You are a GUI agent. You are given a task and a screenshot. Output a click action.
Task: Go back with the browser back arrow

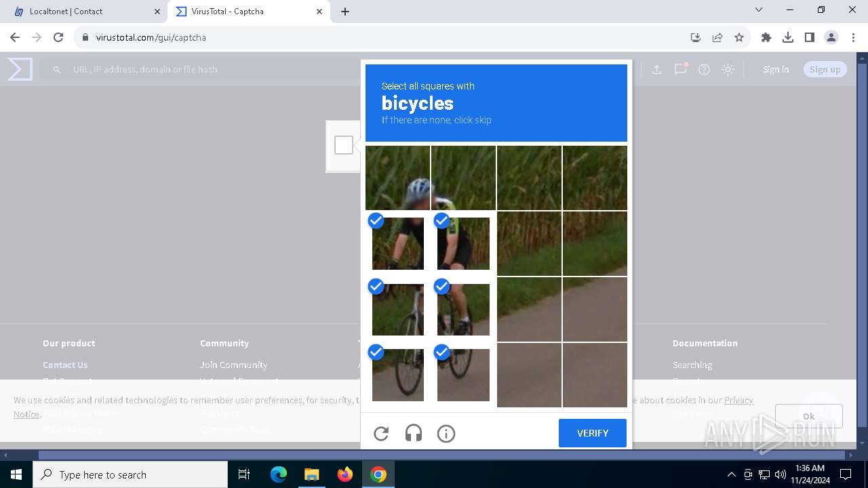(15, 37)
